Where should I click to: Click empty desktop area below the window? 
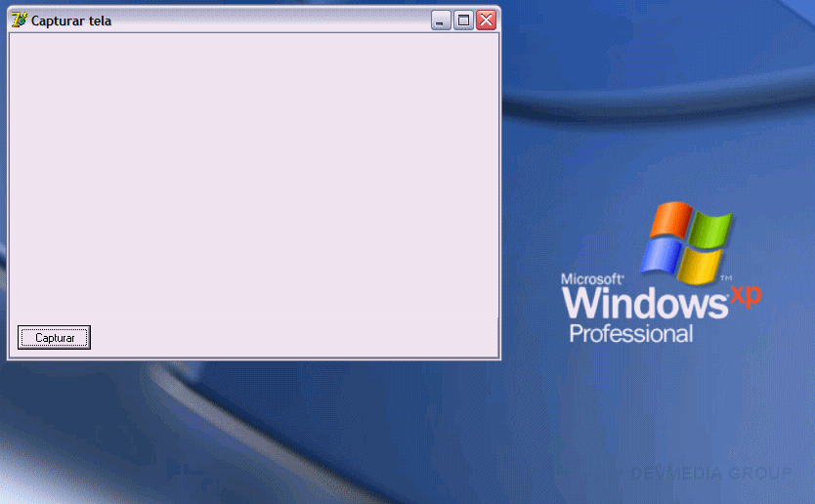click(x=293, y=430)
